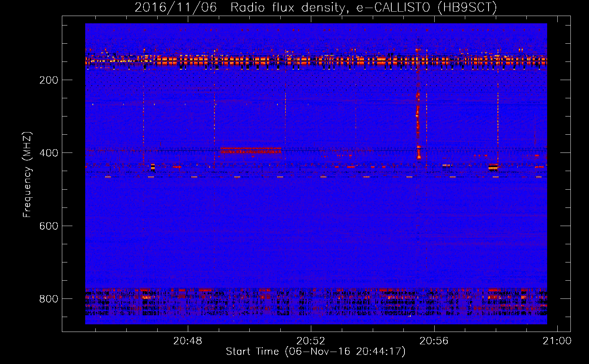589x364 pixels.
Task: Click the 'Start Time (06-Nov-16 20:44:17)' label
Action: [316, 352]
